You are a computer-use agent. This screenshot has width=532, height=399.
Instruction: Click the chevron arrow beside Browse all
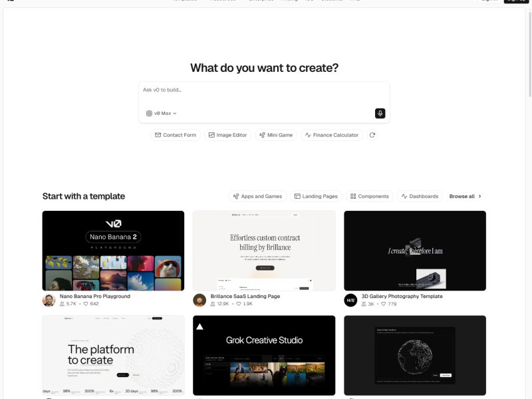click(x=479, y=196)
